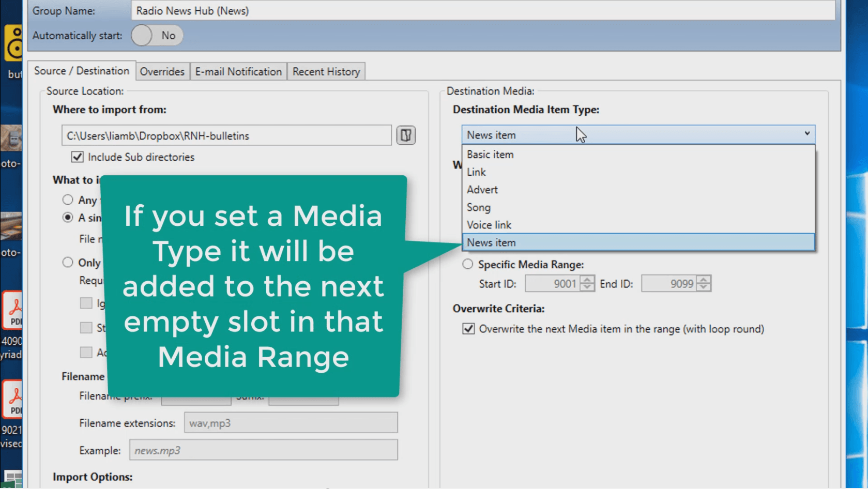Choose Song from the media type list

pos(479,207)
